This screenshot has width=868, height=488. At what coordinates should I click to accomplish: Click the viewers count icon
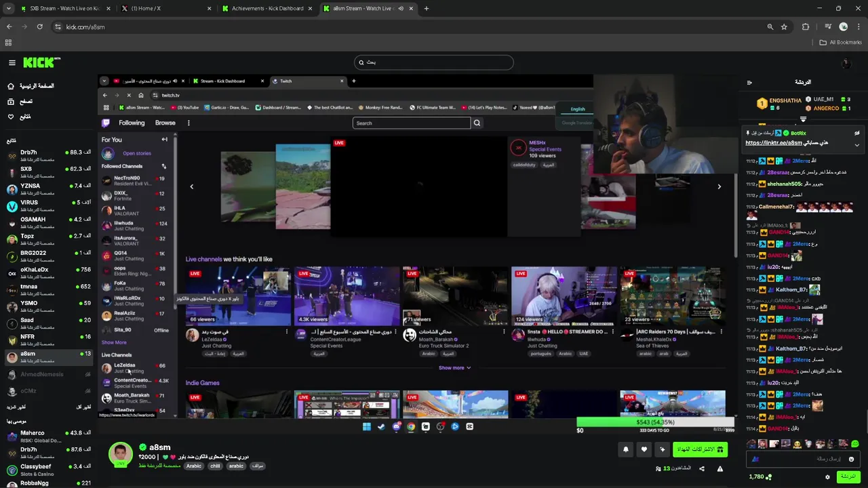[x=658, y=468]
